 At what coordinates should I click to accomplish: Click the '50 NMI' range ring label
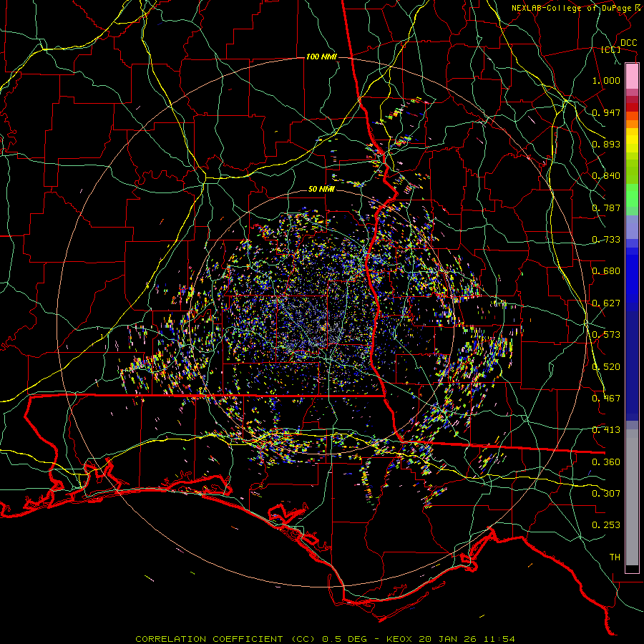[x=321, y=189]
